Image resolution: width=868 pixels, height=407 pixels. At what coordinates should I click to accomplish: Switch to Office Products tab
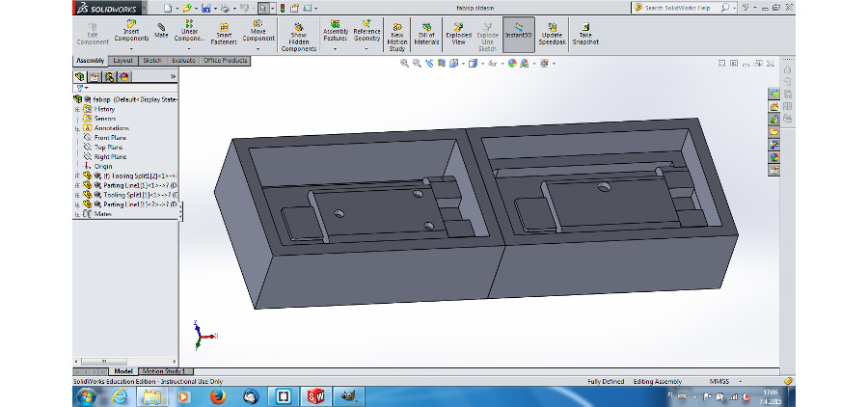(226, 61)
